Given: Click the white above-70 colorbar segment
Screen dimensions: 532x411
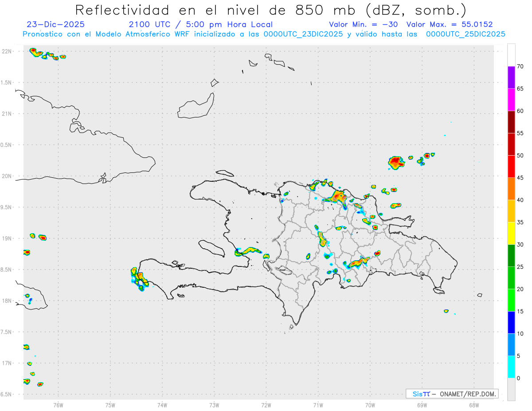Looking at the screenshot, I should point(511,55).
